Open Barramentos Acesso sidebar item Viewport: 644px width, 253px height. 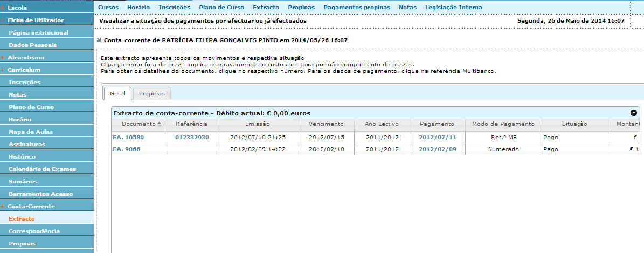point(47,194)
